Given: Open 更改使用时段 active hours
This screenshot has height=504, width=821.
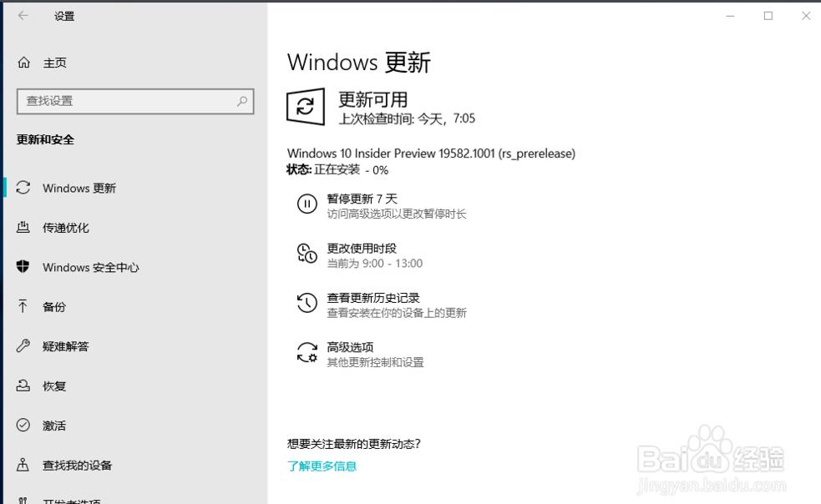Looking at the screenshot, I should [x=362, y=248].
